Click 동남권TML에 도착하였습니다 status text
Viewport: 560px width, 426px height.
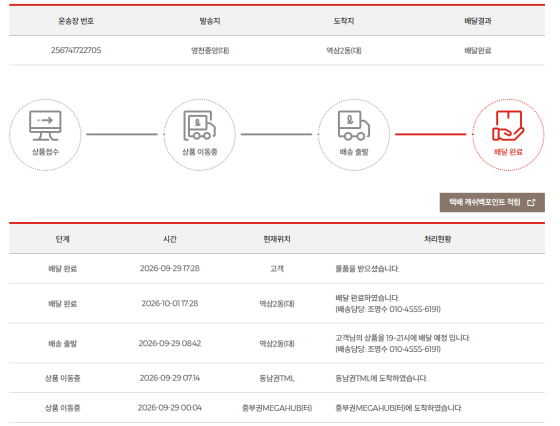[381, 378]
